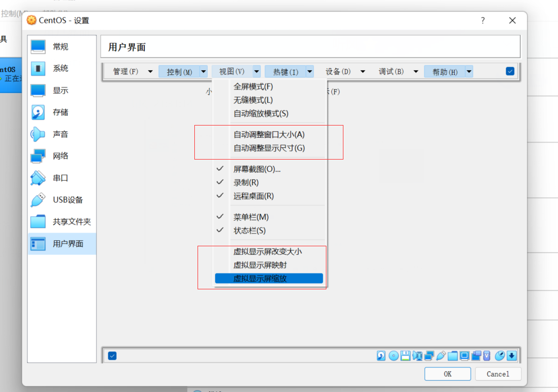Open the USB设备 settings page

62,200
